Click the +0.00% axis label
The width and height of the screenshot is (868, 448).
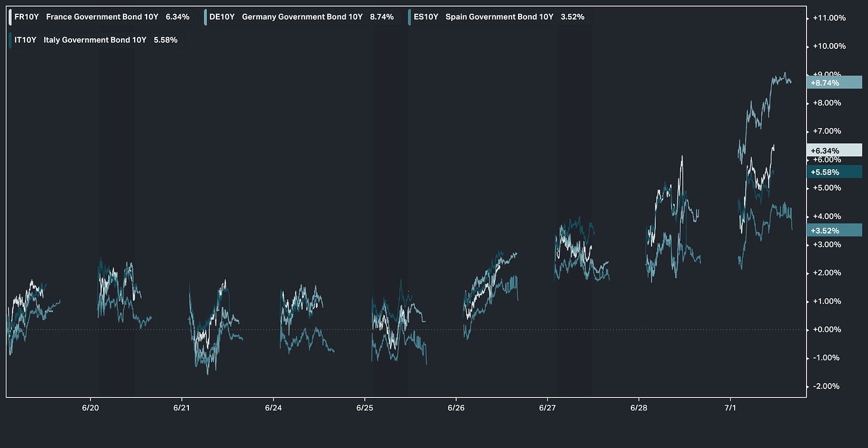pyautogui.click(x=826, y=329)
